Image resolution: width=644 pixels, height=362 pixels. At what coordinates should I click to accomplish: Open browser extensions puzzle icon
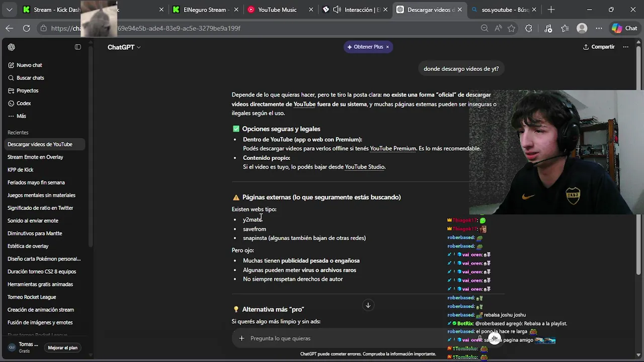[x=528, y=28]
